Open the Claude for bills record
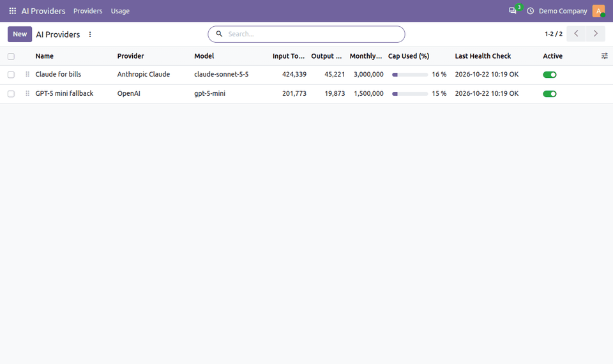The height and width of the screenshot is (364, 613). click(58, 74)
